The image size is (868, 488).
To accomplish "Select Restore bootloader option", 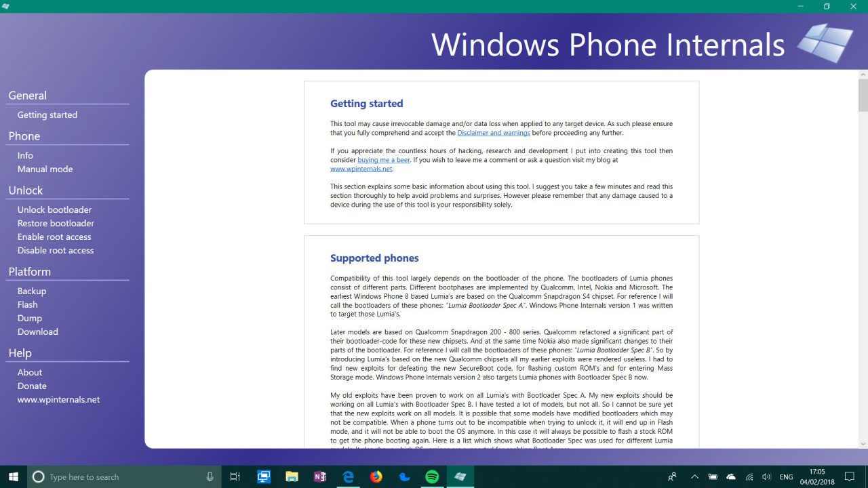I will (x=56, y=223).
